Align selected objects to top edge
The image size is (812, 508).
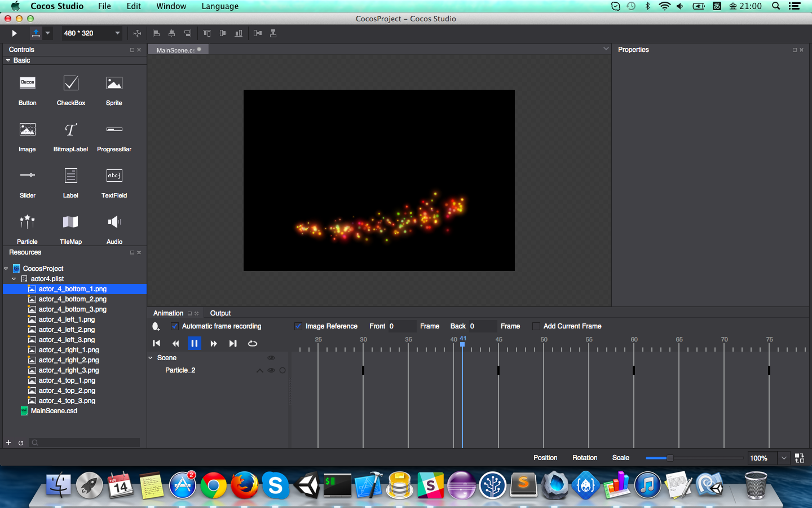pos(207,33)
